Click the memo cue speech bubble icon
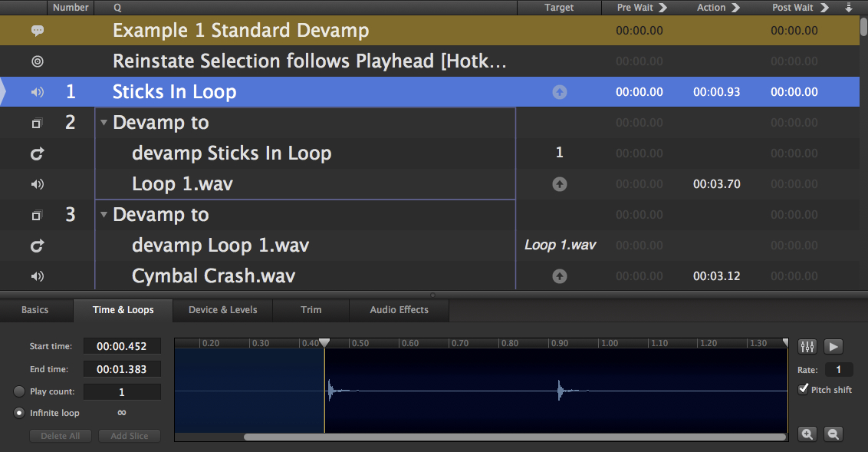The image size is (868, 452). click(37, 31)
